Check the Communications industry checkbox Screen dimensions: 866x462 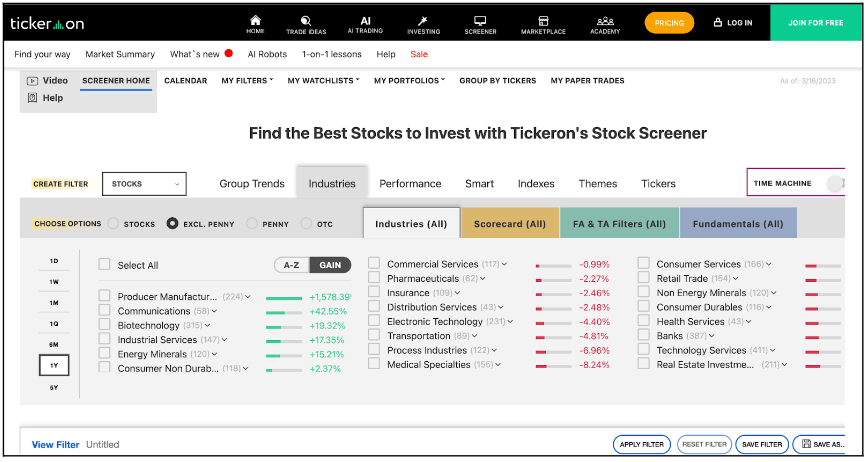pyautogui.click(x=104, y=310)
